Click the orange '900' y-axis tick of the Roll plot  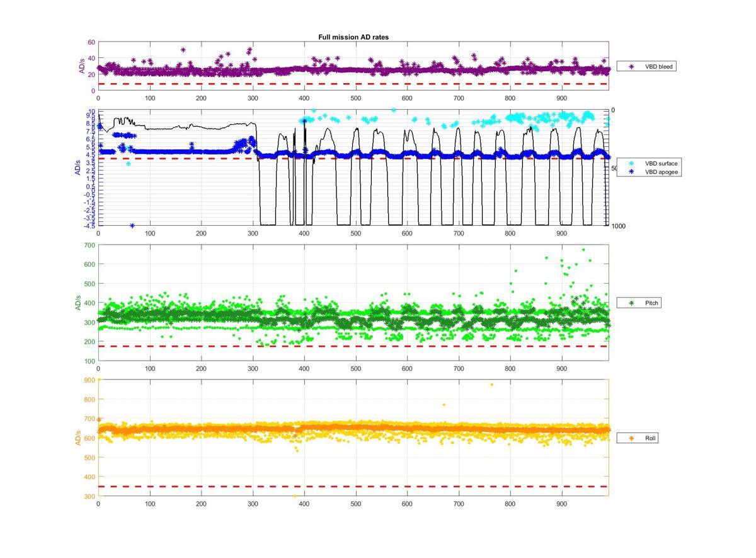click(x=89, y=380)
